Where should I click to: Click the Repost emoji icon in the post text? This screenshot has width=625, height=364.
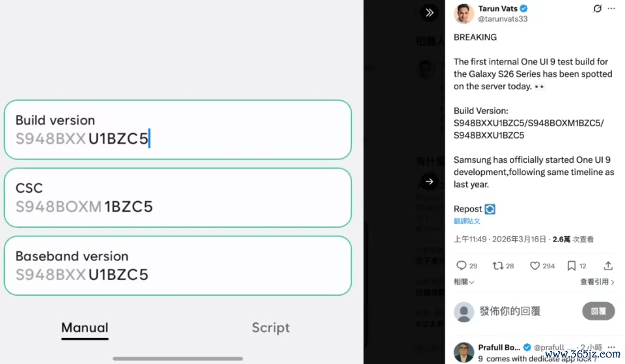(x=490, y=209)
